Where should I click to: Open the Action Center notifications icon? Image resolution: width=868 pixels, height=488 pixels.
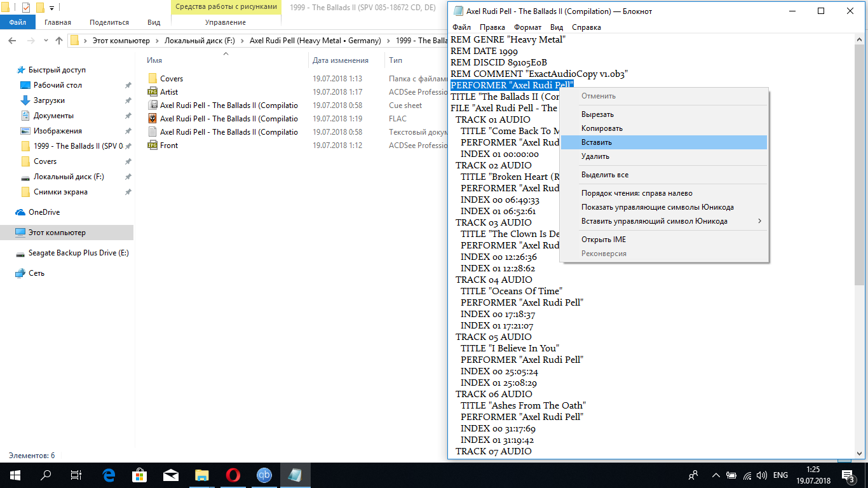coord(848,475)
